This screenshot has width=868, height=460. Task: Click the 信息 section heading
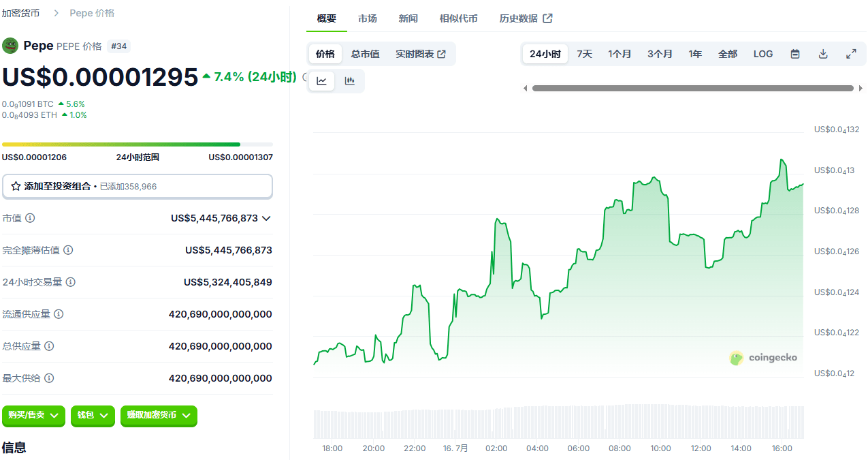click(x=14, y=448)
